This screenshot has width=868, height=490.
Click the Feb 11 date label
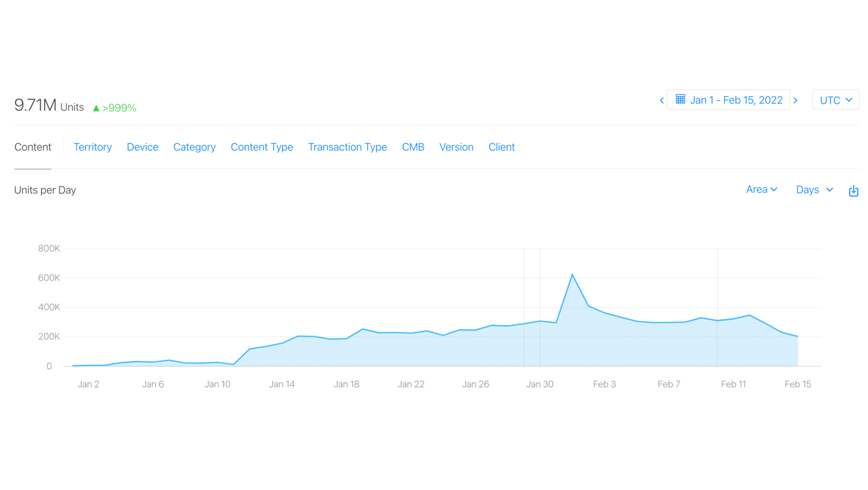point(733,385)
